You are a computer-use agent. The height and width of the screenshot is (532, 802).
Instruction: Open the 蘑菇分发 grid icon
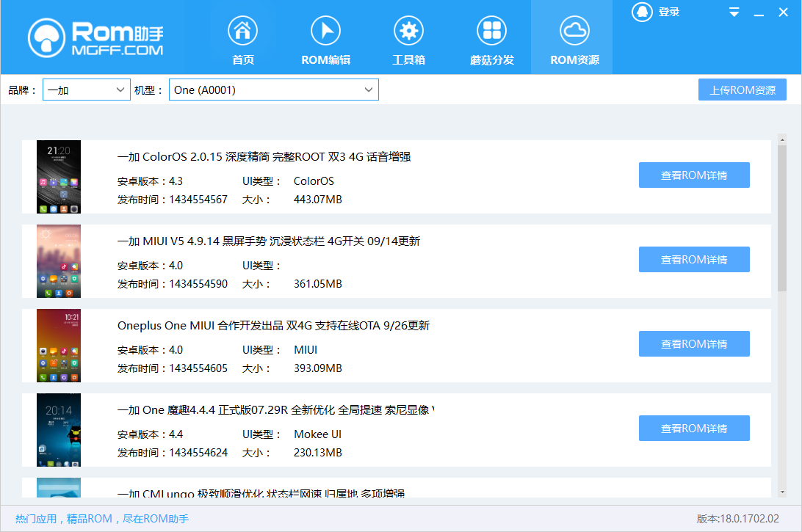pos(491,31)
